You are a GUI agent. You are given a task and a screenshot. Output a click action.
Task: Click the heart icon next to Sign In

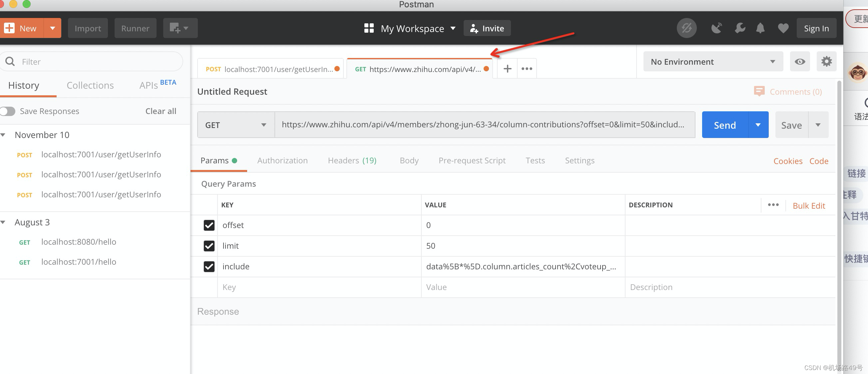[783, 28]
